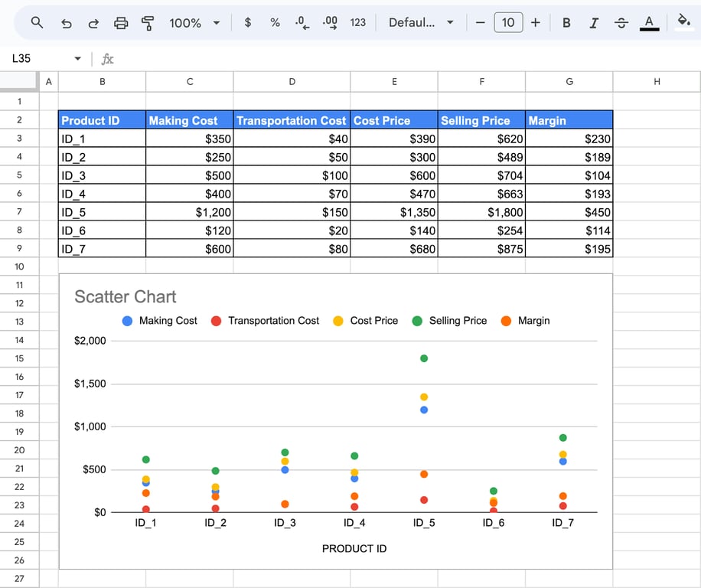Image resolution: width=701 pixels, height=588 pixels.
Task: Select column D header
Action: point(292,82)
